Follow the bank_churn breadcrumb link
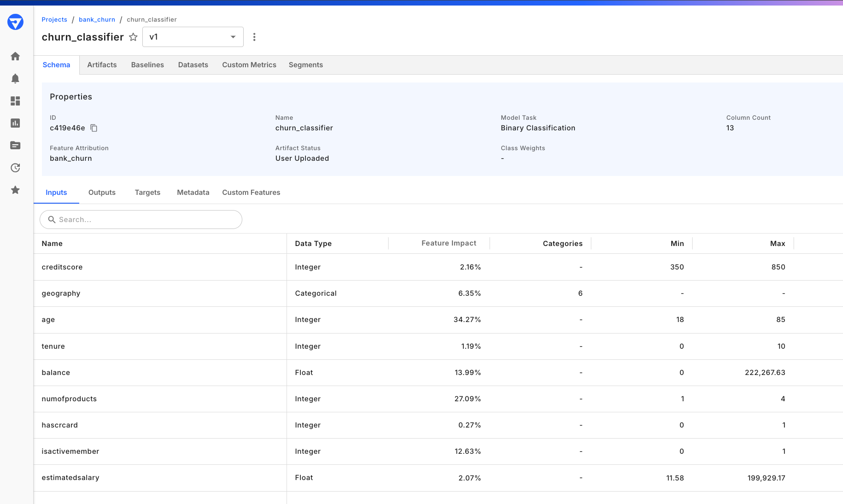The image size is (843, 504). [97, 19]
